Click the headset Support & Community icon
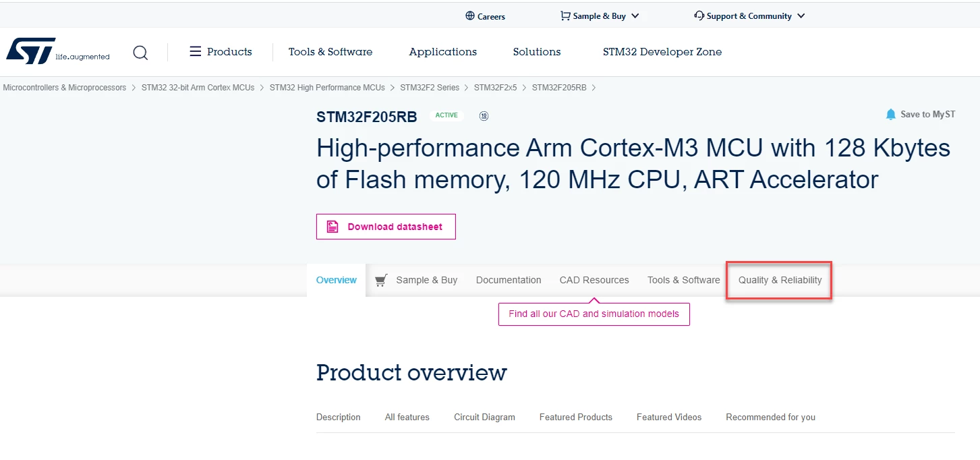The height and width of the screenshot is (460, 980). pos(699,16)
